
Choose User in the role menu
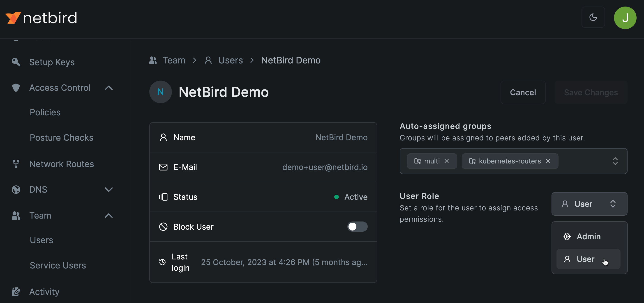(585, 259)
